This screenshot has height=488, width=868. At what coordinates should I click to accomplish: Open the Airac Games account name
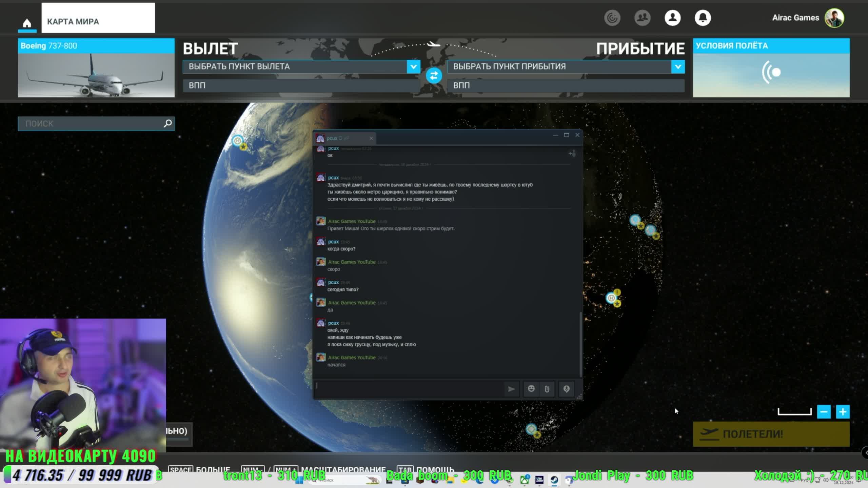pos(795,18)
